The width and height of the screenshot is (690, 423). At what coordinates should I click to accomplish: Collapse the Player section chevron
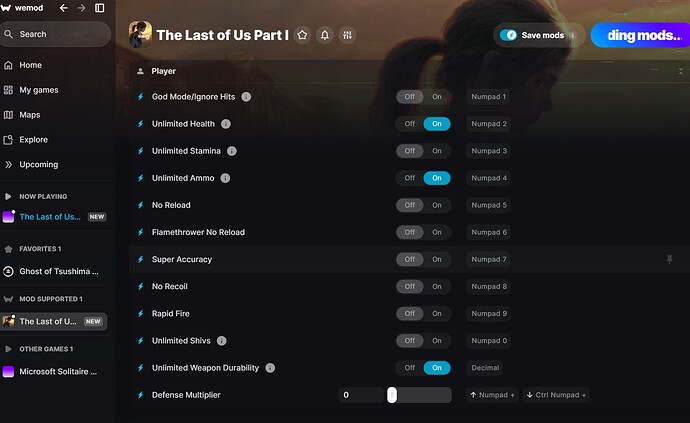click(x=680, y=72)
